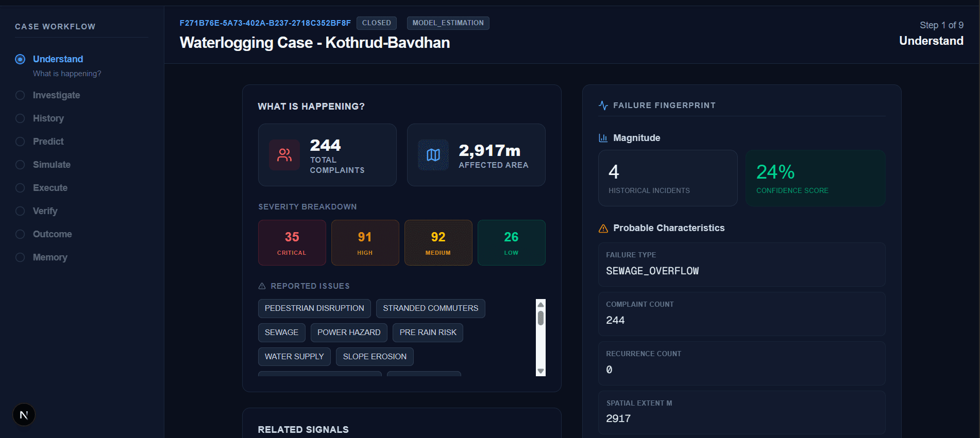Click the spatial extent value 2917

(x=618, y=418)
